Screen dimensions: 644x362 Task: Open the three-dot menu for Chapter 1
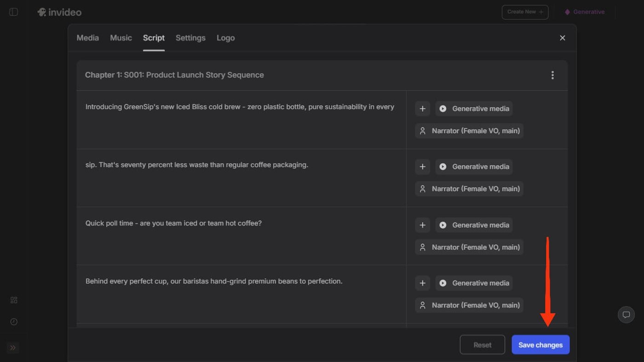[x=552, y=75]
